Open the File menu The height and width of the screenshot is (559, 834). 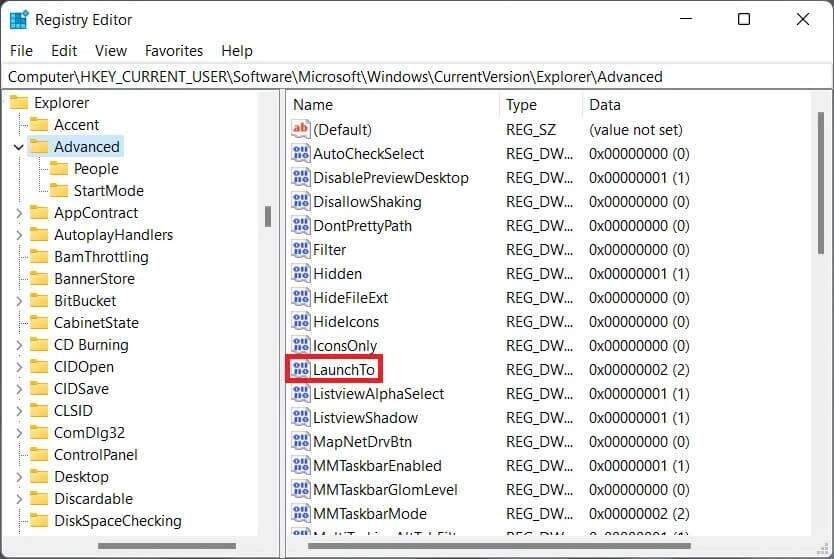[21, 51]
